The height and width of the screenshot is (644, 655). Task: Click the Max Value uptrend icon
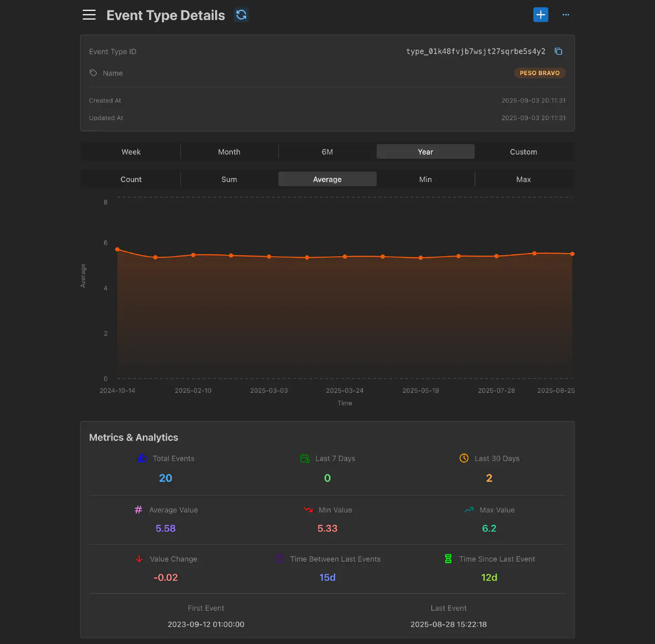point(469,510)
